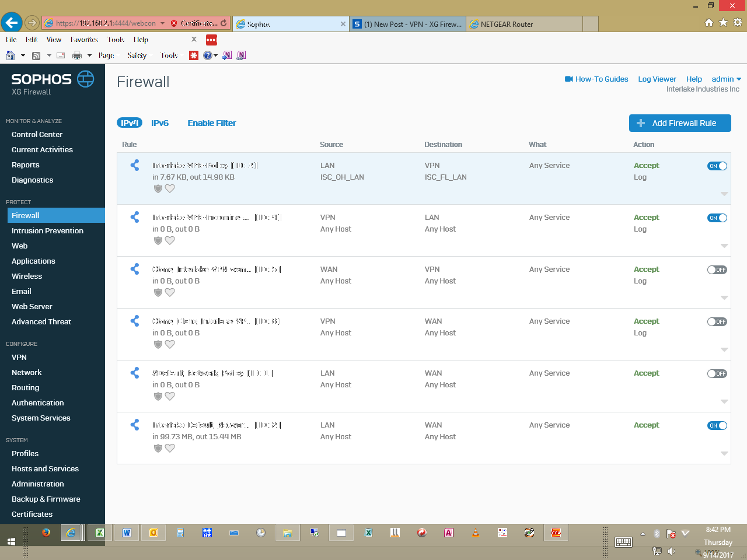Screen dimensions: 747x560
Task: Enable the #Default_Network_Policy ID 1 switch
Action: (x=717, y=373)
